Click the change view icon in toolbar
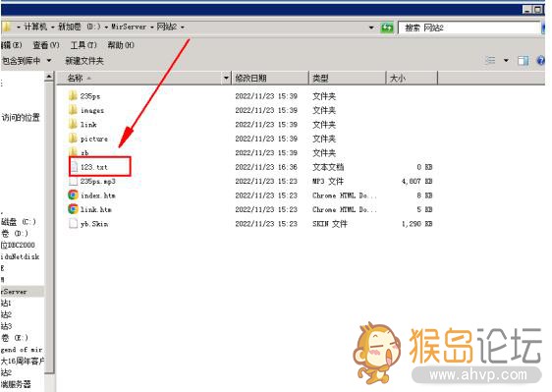The image size is (552, 392). (x=490, y=61)
